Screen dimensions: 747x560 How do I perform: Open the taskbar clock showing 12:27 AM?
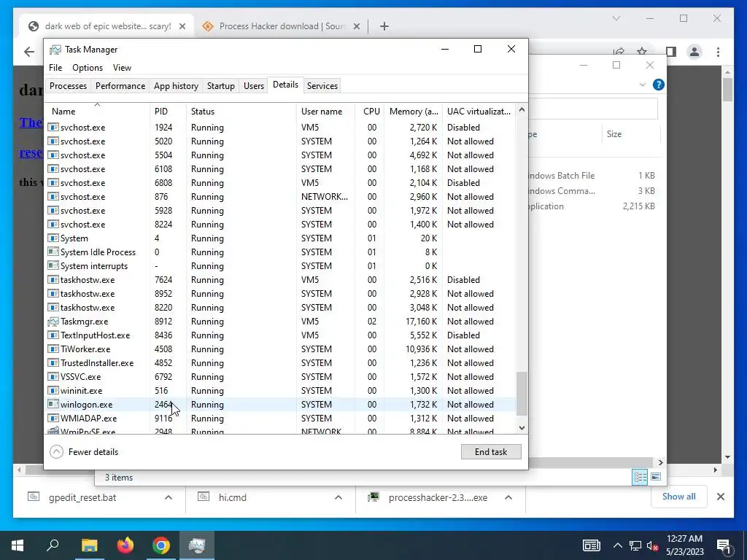click(684, 545)
